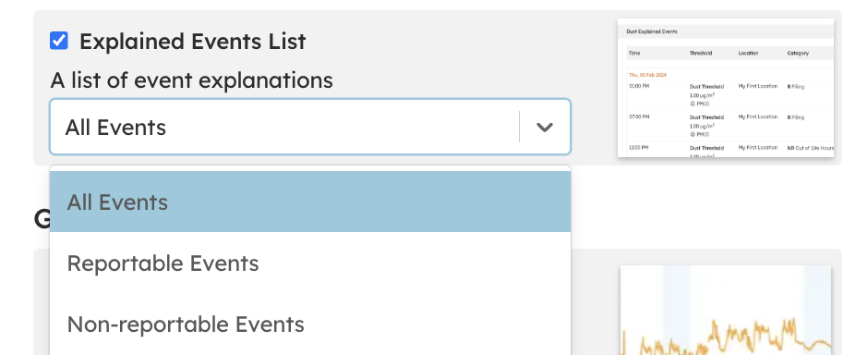Viewport: 868px width, 355px height.
Task: Uncheck the Explained Events List checkbox
Action: click(59, 41)
